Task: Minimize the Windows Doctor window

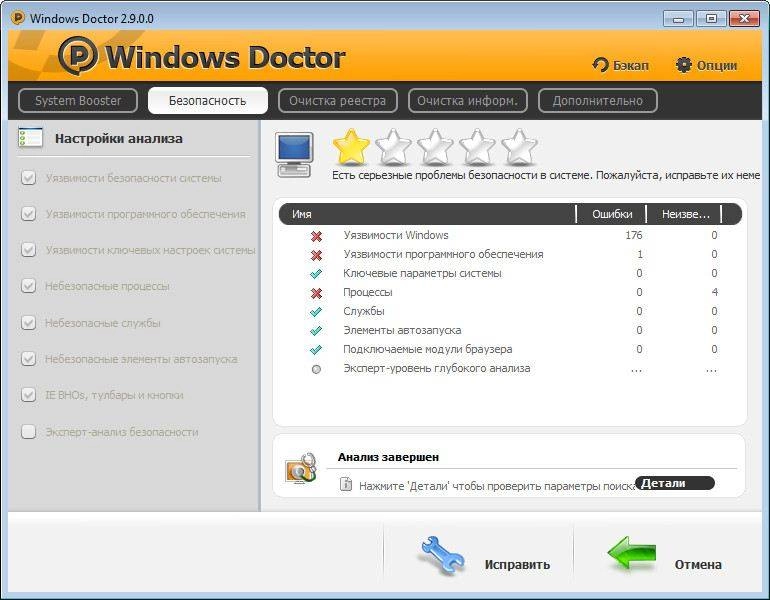Action: pos(678,19)
